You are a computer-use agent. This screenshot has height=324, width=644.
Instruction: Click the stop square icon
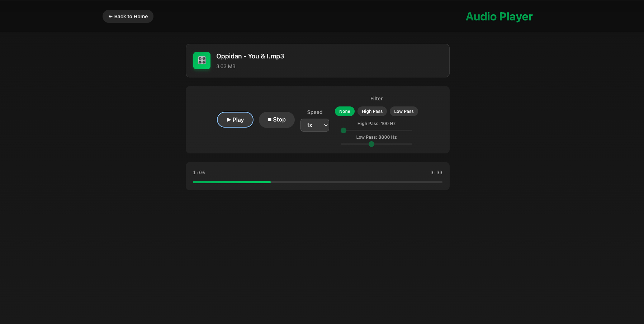(270, 119)
